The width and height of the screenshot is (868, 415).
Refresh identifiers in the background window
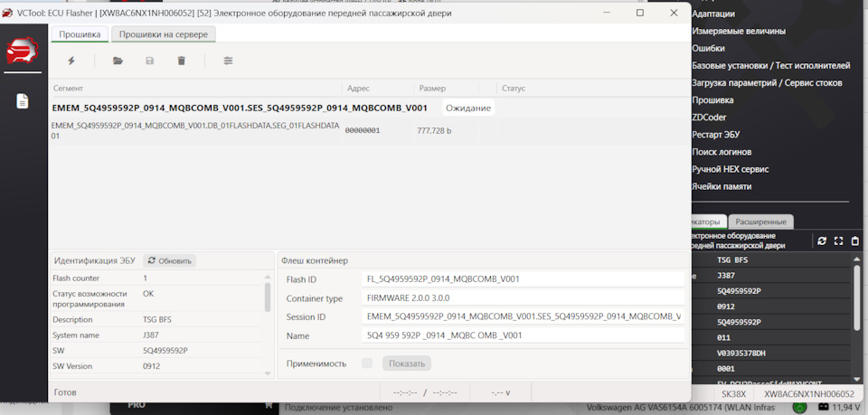(822, 241)
